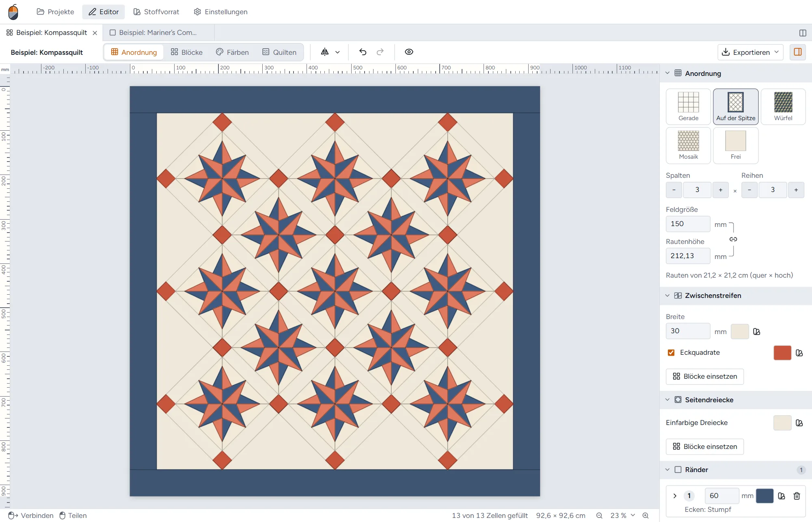The image size is (812, 522).
Task: Click the app logo icon
Action: pyautogui.click(x=13, y=12)
